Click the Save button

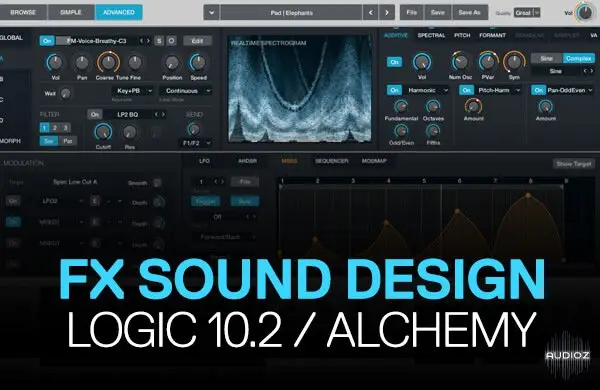pyautogui.click(x=438, y=13)
